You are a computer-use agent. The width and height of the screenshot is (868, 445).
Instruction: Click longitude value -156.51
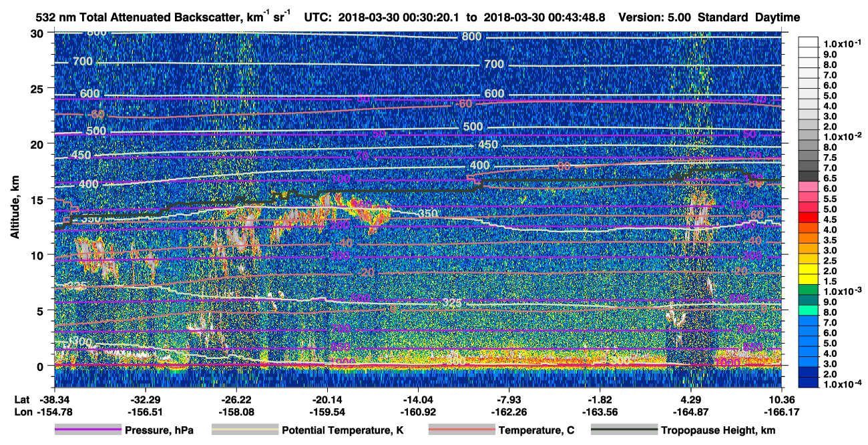pos(144,412)
